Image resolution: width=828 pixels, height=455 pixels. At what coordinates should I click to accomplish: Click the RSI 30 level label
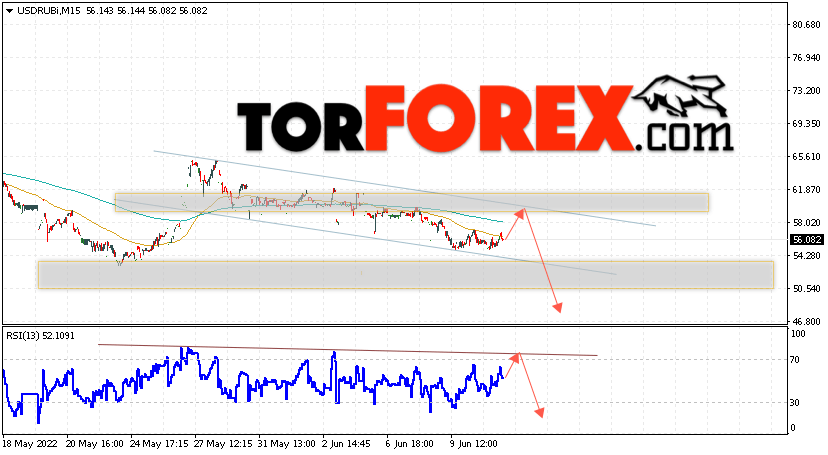pos(795,403)
